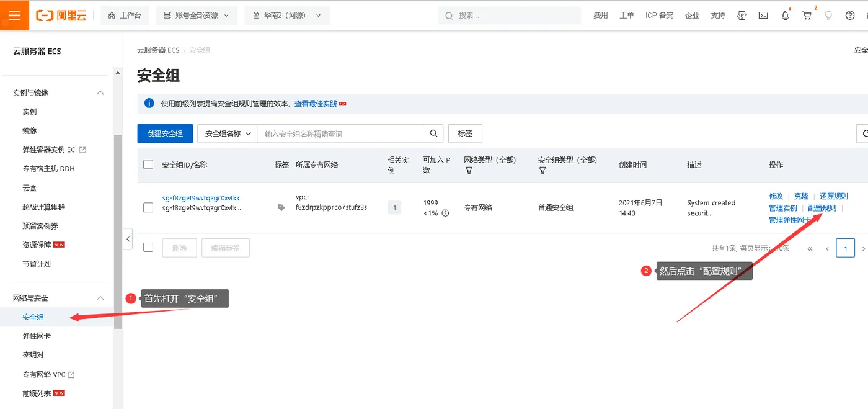868x409 pixels.
Task: Open the shopping cart
Action: pyautogui.click(x=807, y=16)
